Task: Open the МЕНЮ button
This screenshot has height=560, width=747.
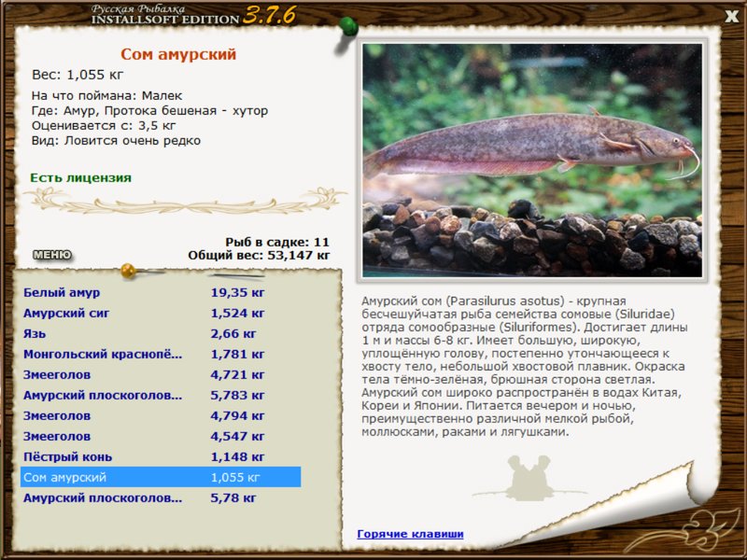Action: click(52, 255)
